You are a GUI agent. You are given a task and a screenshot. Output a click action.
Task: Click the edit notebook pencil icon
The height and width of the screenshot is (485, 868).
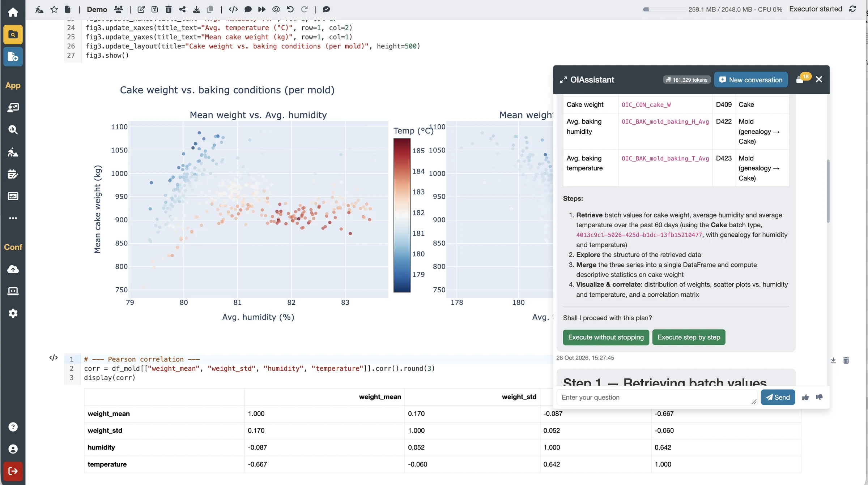pos(141,9)
